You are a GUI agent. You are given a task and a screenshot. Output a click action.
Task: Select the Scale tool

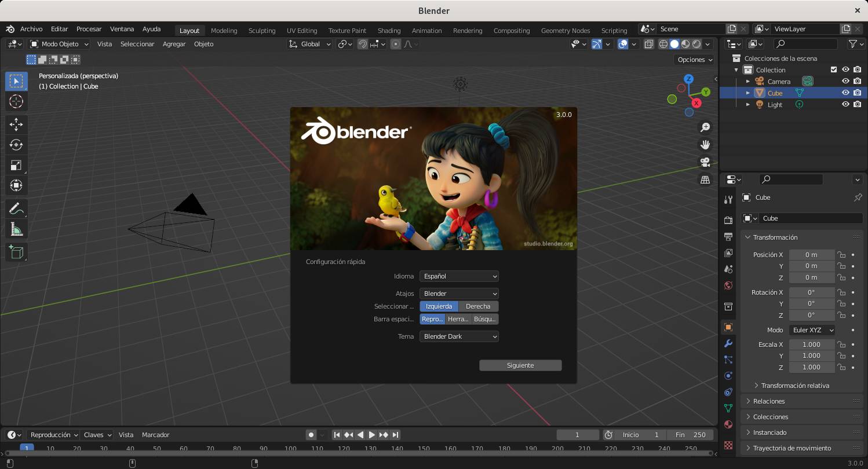click(x=16, y=166)
